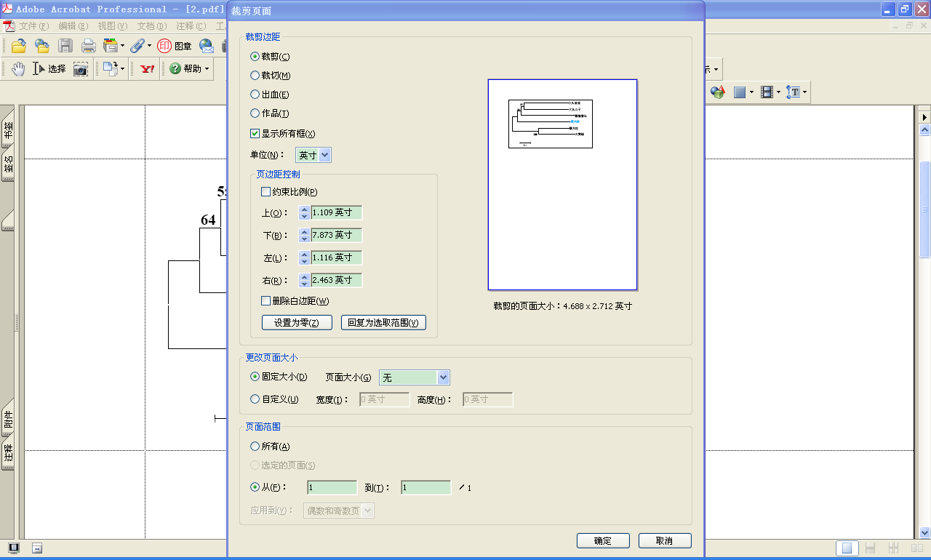Open the 文件 menu
Screen dimensions: 931x560
pos(33,26)
